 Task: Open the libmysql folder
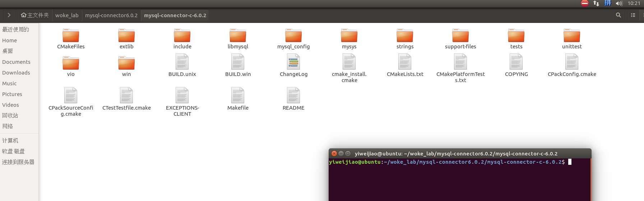point(238,35)
